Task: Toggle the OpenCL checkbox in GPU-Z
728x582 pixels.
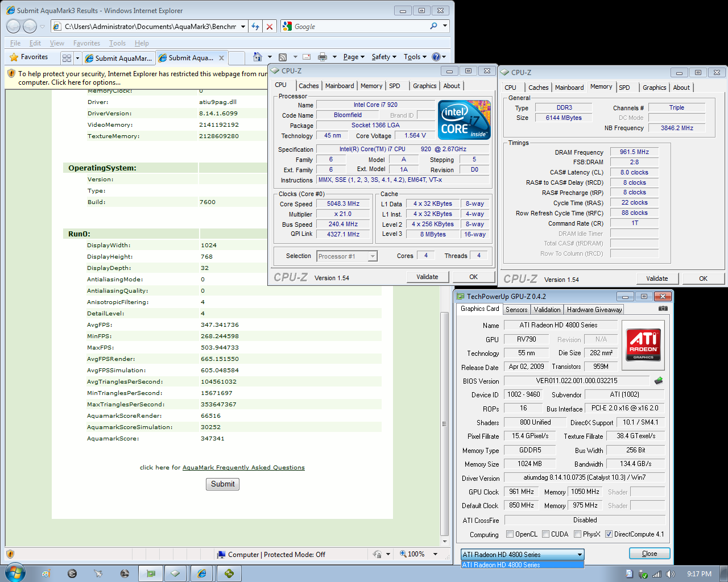Action: [x=510, y=534]
